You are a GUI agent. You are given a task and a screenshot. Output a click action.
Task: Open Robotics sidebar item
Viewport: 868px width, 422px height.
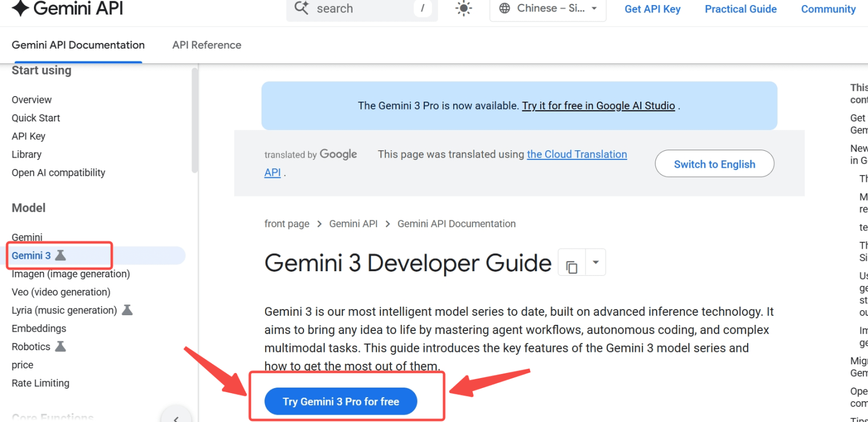(31, 346)
